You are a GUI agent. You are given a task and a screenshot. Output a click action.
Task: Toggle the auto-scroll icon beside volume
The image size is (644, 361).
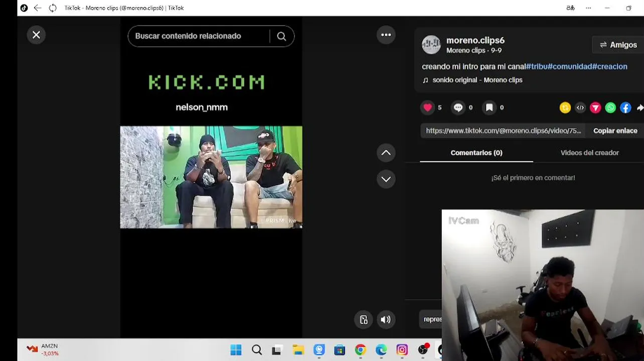[364, 319]
